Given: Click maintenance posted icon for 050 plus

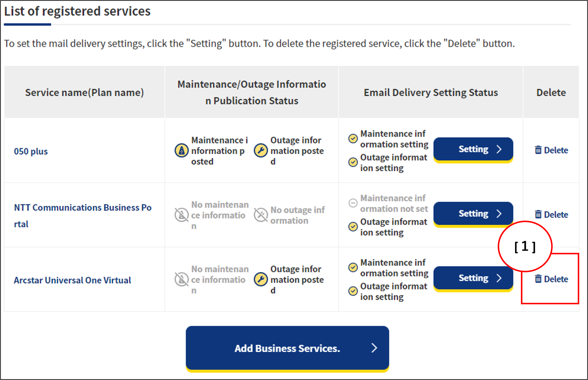Looking at the screenshot, I should tap(181, 150).
